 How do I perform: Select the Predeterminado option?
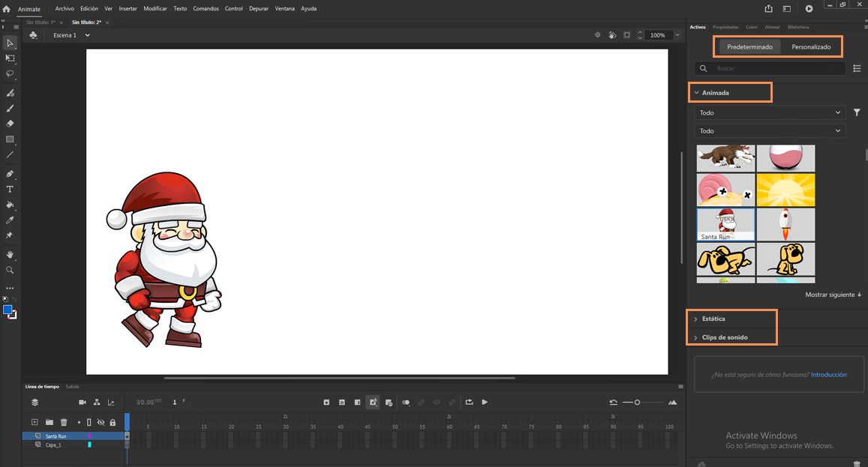[x=749, y=47]
